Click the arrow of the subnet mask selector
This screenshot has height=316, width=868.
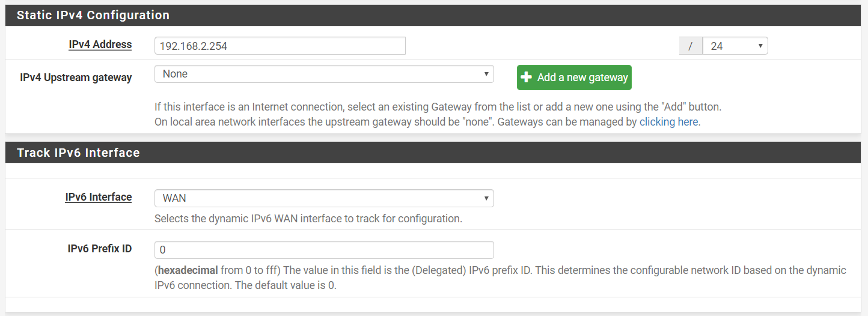click(760, 46)
